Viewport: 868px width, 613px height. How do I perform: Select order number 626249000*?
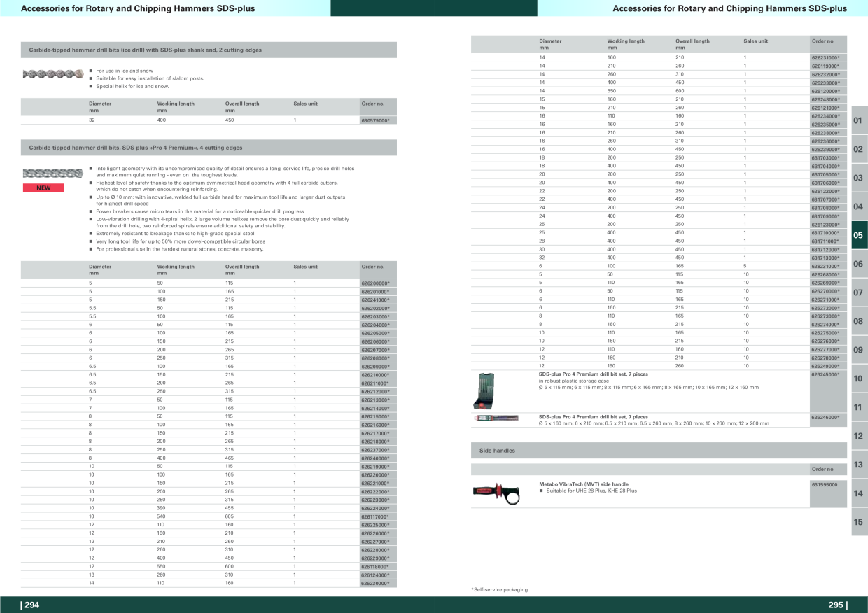(x=825, y=366)
